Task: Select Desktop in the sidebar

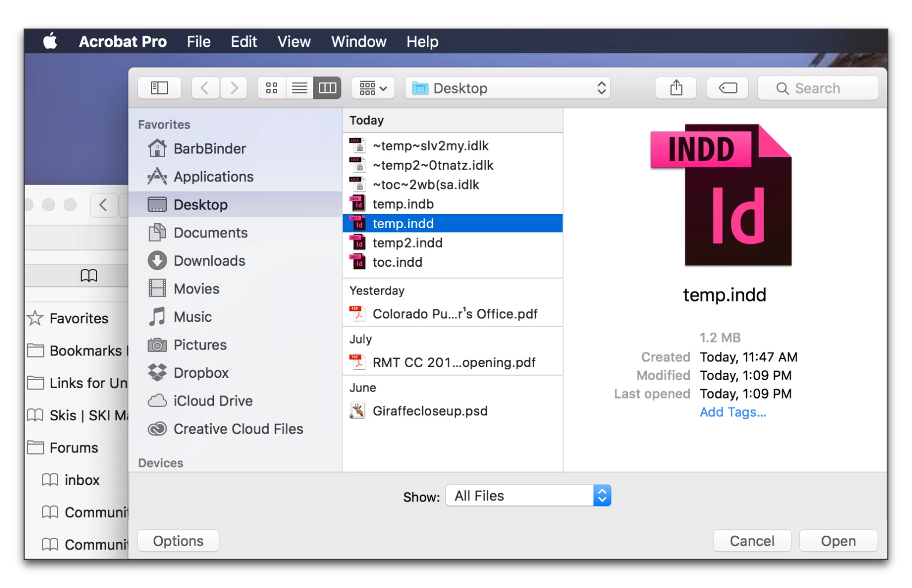Action: pyautogui.click(x=235, y=205)
